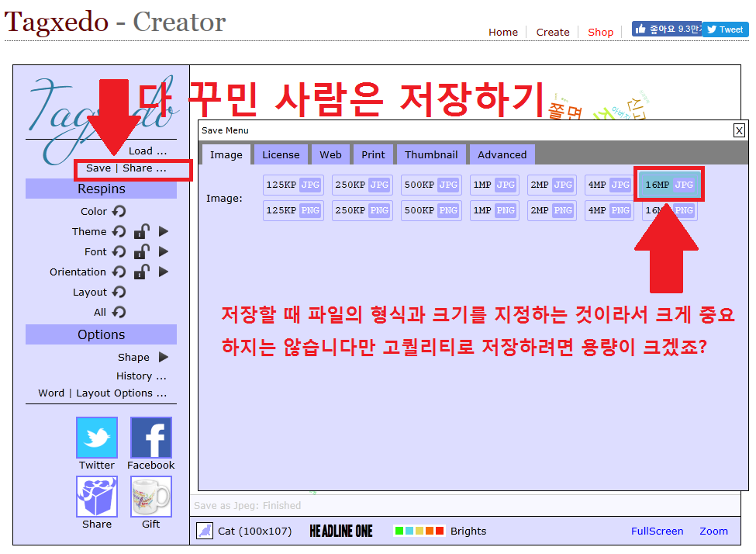This screenshot has width=756, height=554.
Task: Click the Cat (100x107) shape label
Action: [254, 531]
